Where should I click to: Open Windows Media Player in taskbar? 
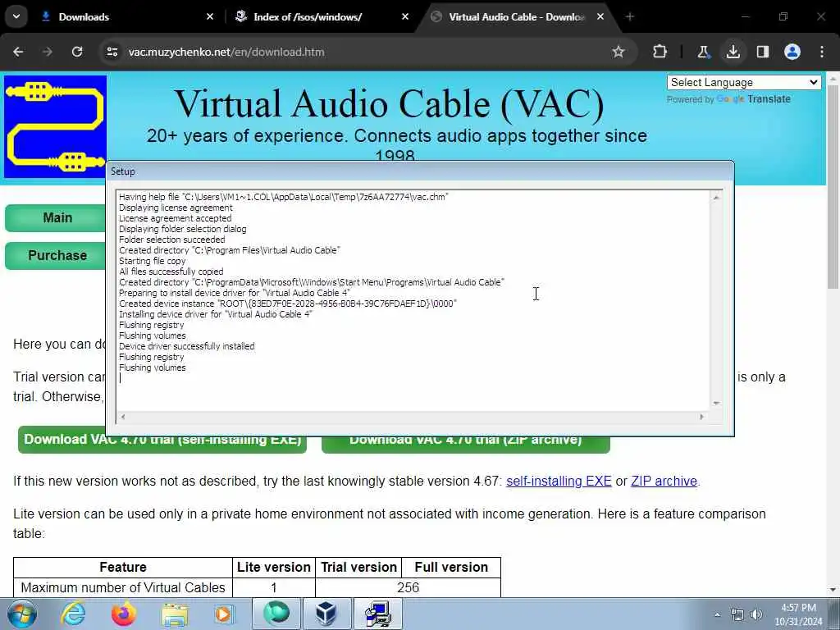point(224,614)
